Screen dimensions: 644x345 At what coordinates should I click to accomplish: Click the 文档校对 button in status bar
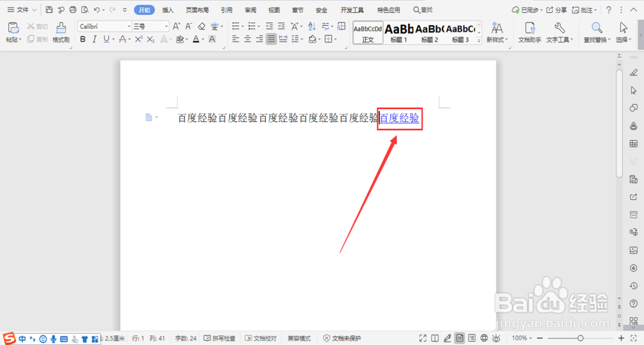point(261,338)
